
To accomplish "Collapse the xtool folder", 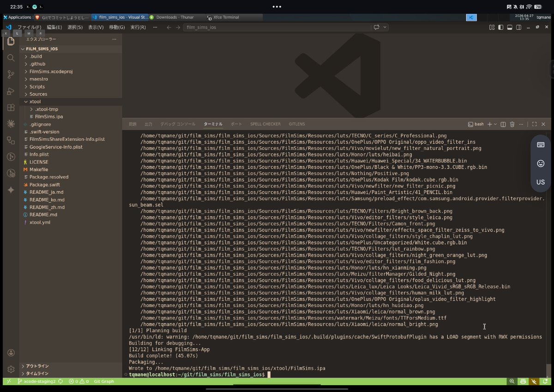I will point(71,102).
